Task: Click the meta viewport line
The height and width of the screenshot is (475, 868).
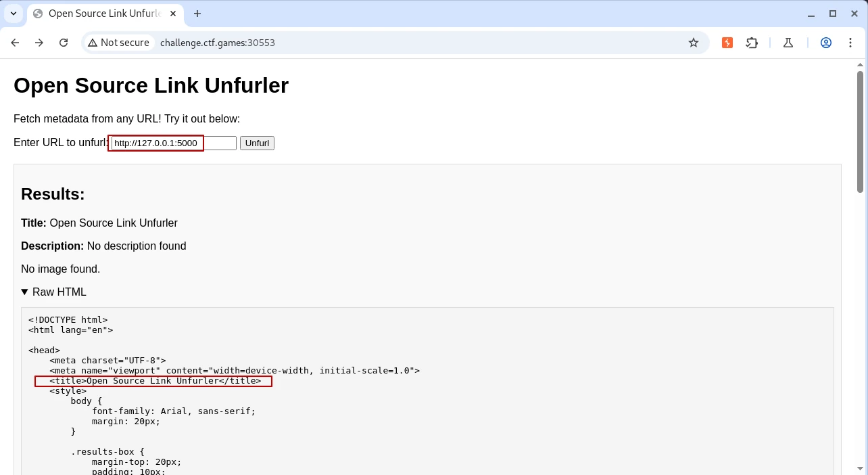Action: 235,371
